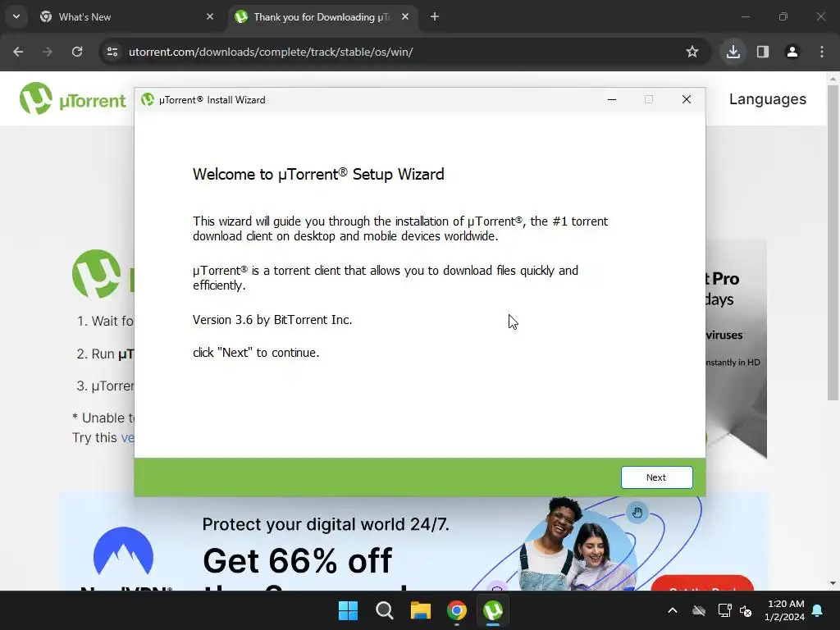This screenshot has width=840, height=630.
Task: Select the Thank you for Downloading tab
Action: (323, 17)
